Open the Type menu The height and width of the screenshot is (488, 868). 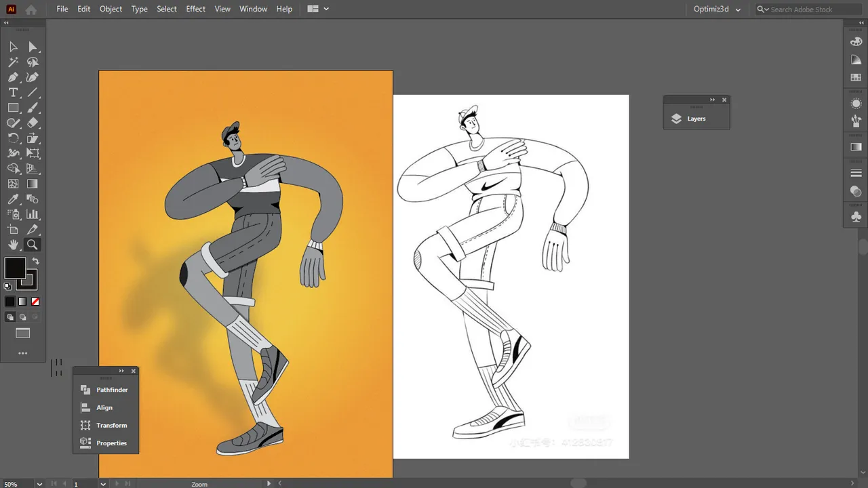tap(140, 9)
